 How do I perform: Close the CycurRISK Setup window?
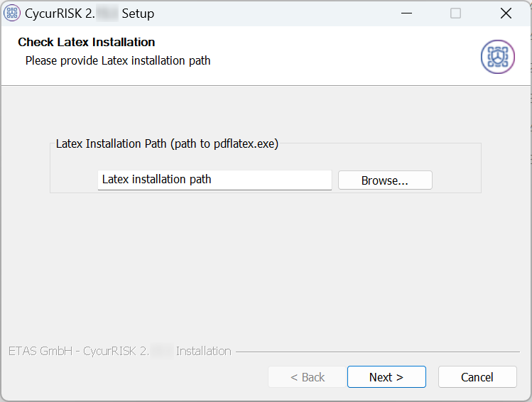click(x=506, y=13)
